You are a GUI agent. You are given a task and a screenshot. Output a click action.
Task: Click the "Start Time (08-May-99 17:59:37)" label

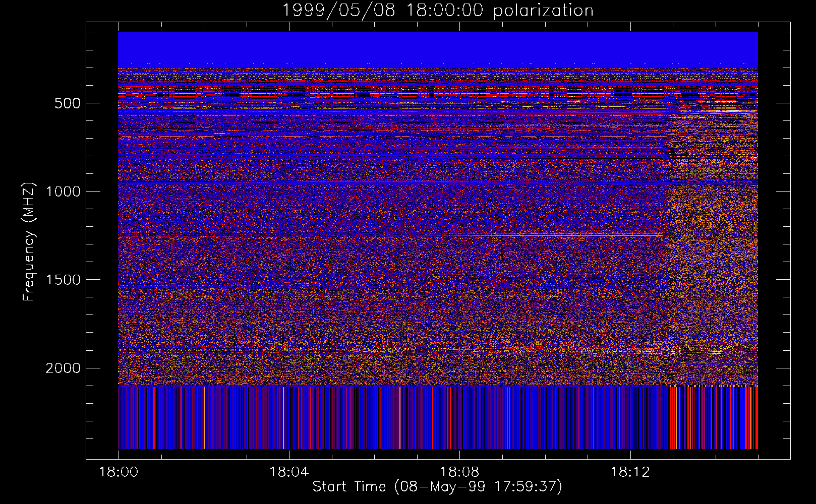(437, 487)
